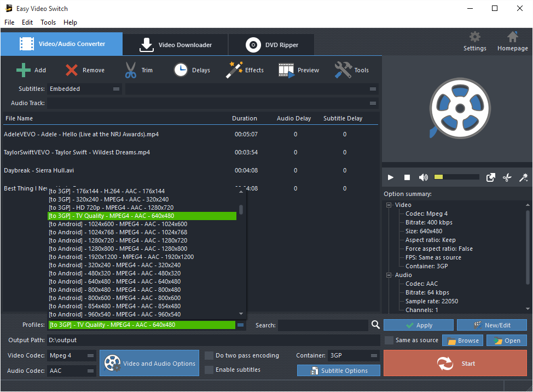Open the Container 3GP dropdown
This screenshot has height=392, width=533.
[354, 356]
